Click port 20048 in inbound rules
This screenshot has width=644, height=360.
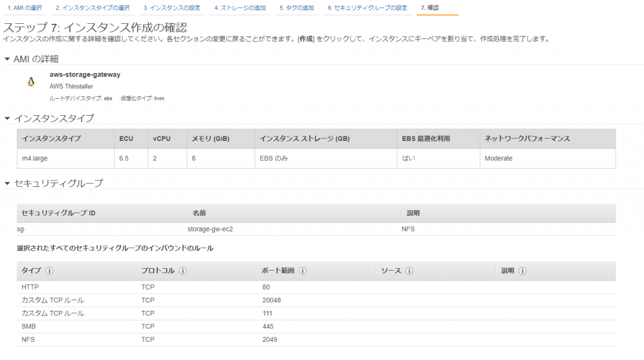pyautogui.click(x=272, y=300)
